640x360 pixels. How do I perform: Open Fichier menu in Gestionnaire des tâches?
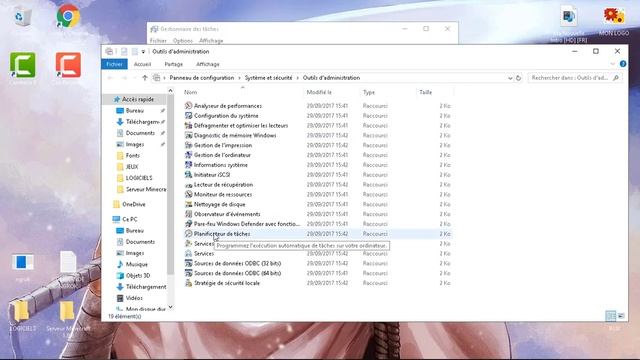[x=158, y=40]
